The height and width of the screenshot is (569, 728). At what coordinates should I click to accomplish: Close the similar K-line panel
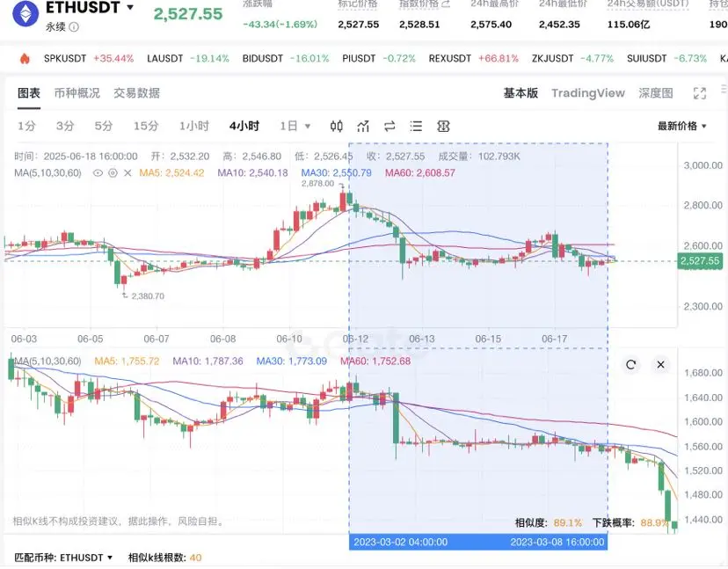[660, 365]
